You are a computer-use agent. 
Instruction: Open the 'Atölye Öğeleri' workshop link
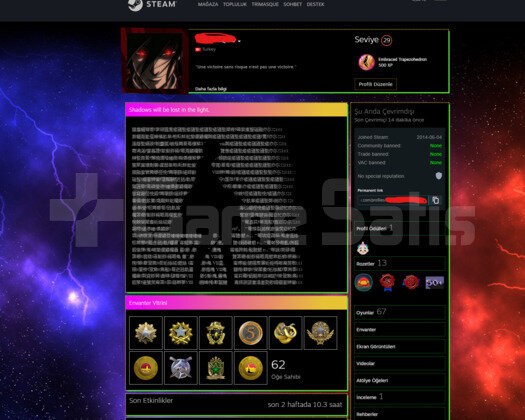tap(399, 380)
